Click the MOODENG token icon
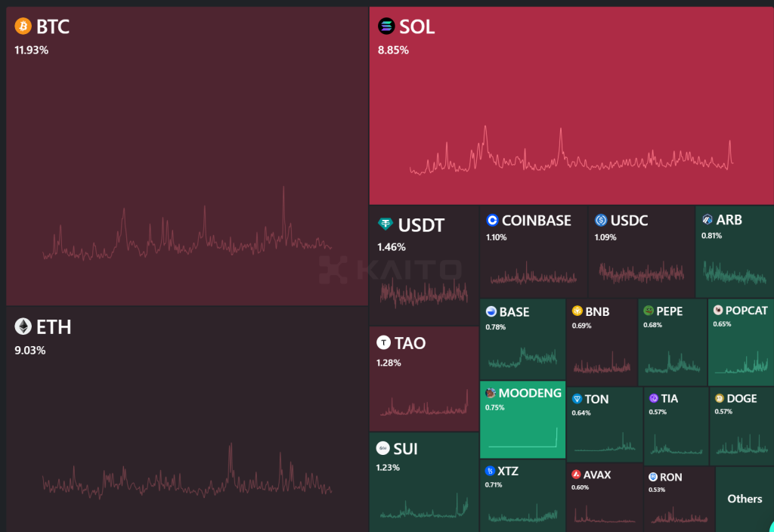Viewport: 774px width, 532px height. 491,393
